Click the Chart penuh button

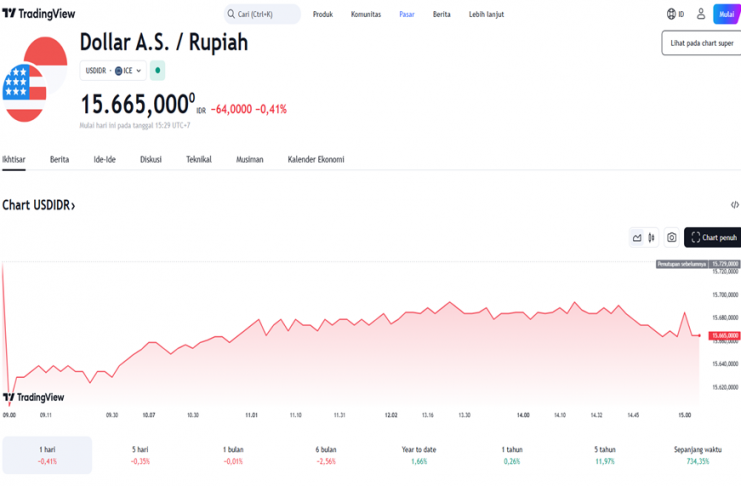pos(712,237)
